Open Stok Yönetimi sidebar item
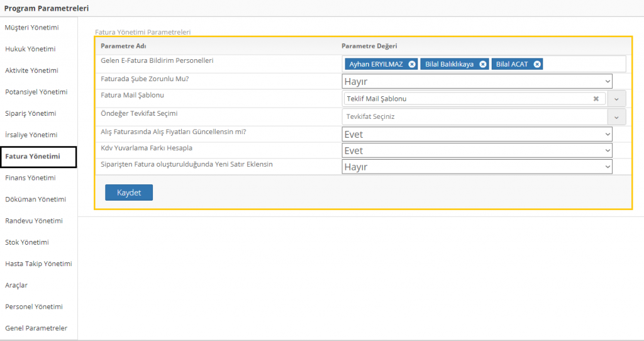Viewport: 644px width, 341px height. (27, 242)
